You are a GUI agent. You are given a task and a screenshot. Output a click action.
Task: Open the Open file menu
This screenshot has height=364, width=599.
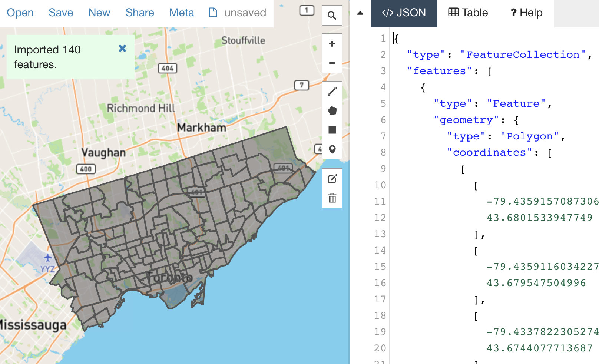tap(20, 12)
